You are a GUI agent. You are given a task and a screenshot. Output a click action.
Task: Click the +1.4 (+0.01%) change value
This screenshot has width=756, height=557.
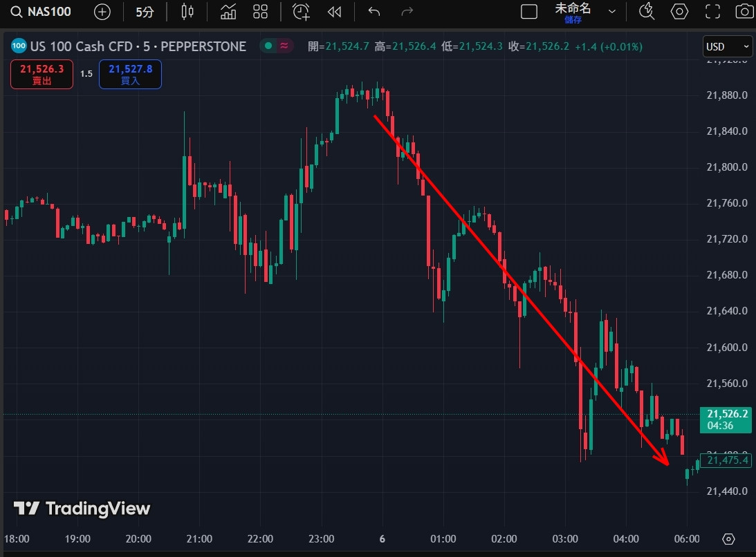point(609,47)
